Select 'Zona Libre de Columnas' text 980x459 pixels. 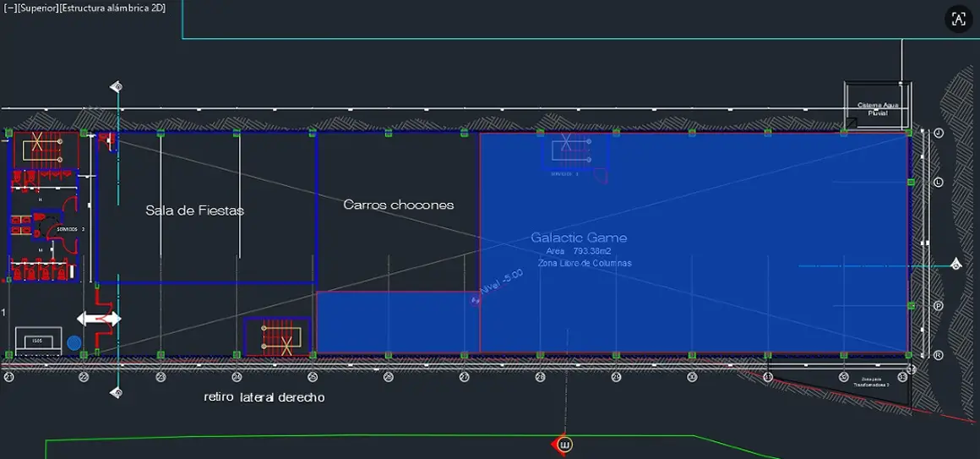click(585, 263)
